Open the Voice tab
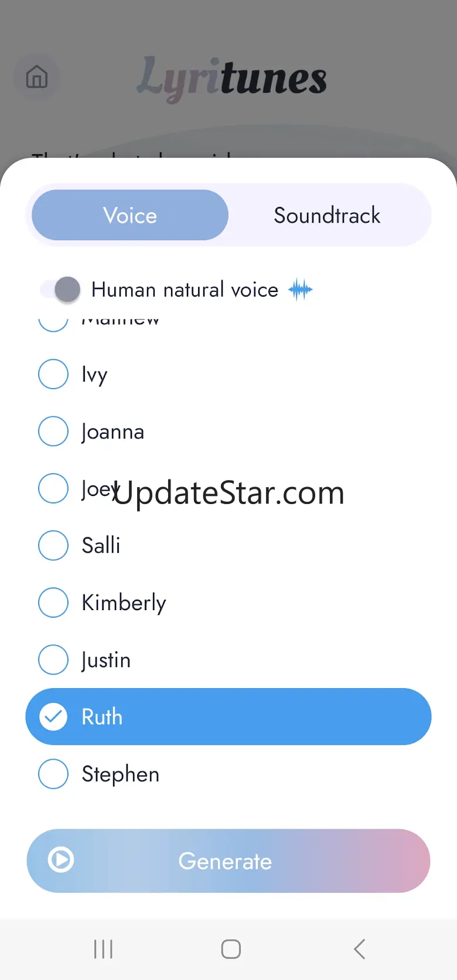 coord(130,215)
